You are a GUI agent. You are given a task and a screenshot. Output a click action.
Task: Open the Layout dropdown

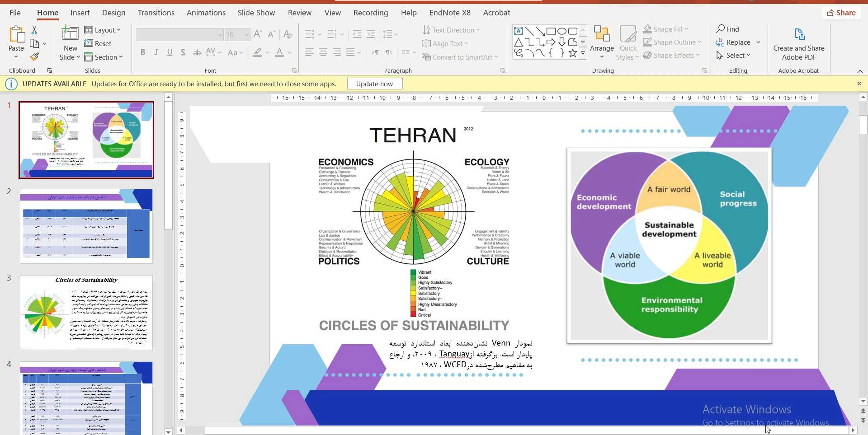(x=103, y=30)
